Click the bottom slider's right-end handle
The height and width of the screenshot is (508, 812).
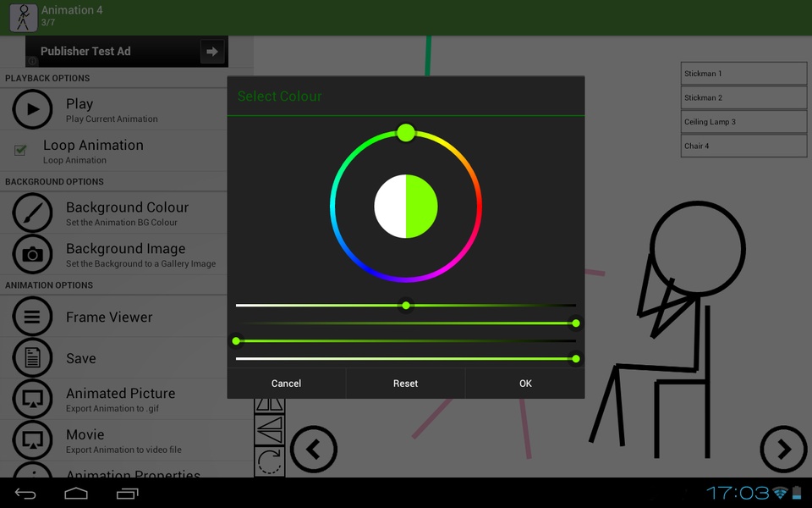click(576, 359)
